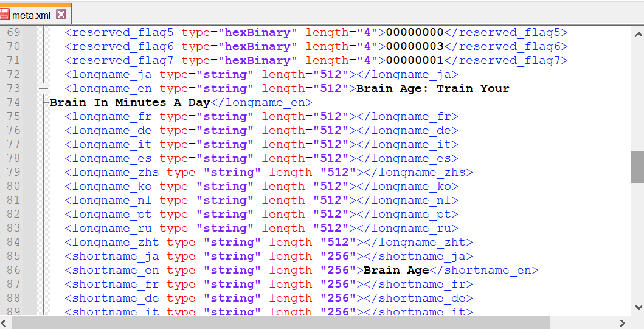Click the closing </longname_en> tag
Screen dimensions: 644x329
[x=261, y=102]
